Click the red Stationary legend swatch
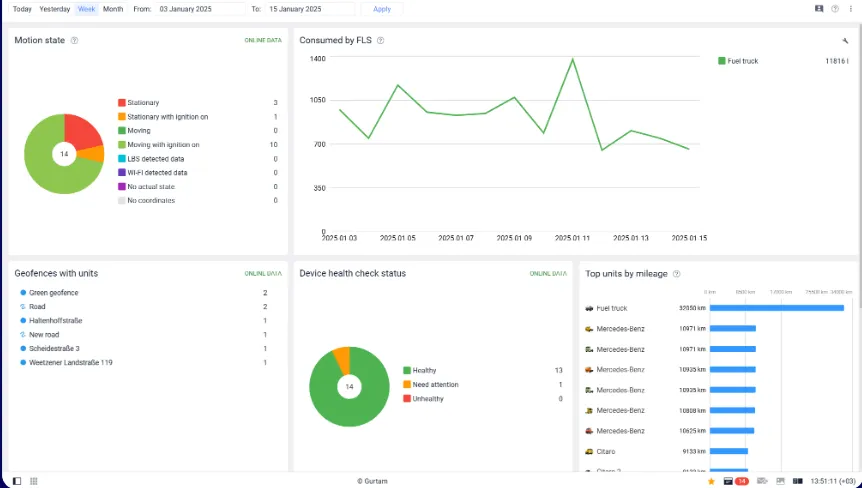The height and width of the screenshot is (488, 862). point(121,103)
